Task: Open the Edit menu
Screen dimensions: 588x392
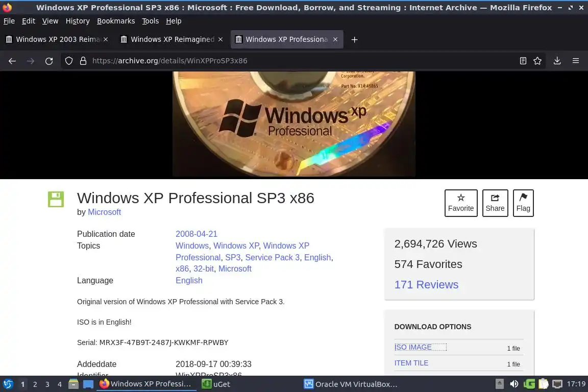Action: 29,21
